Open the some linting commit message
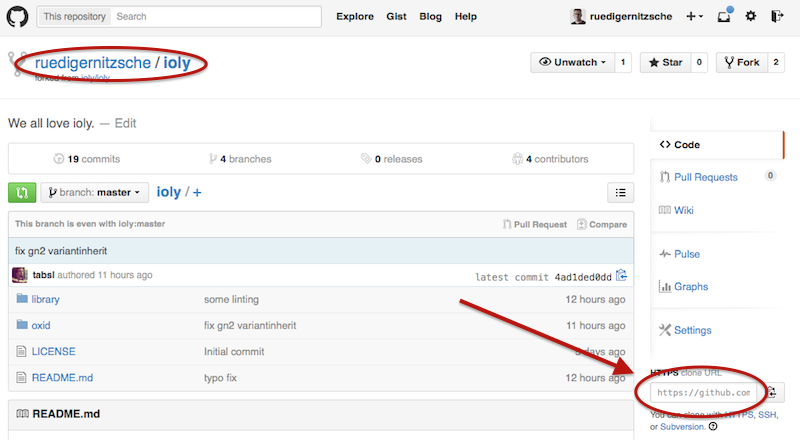Image resolution: width=800 pixels, height=440 pixels. [231, 299]
